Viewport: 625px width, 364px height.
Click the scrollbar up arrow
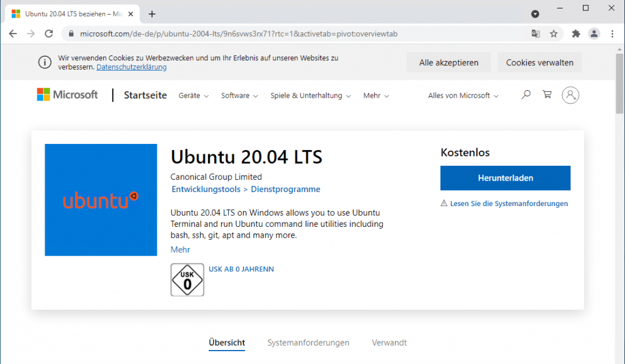click(620, 49)
